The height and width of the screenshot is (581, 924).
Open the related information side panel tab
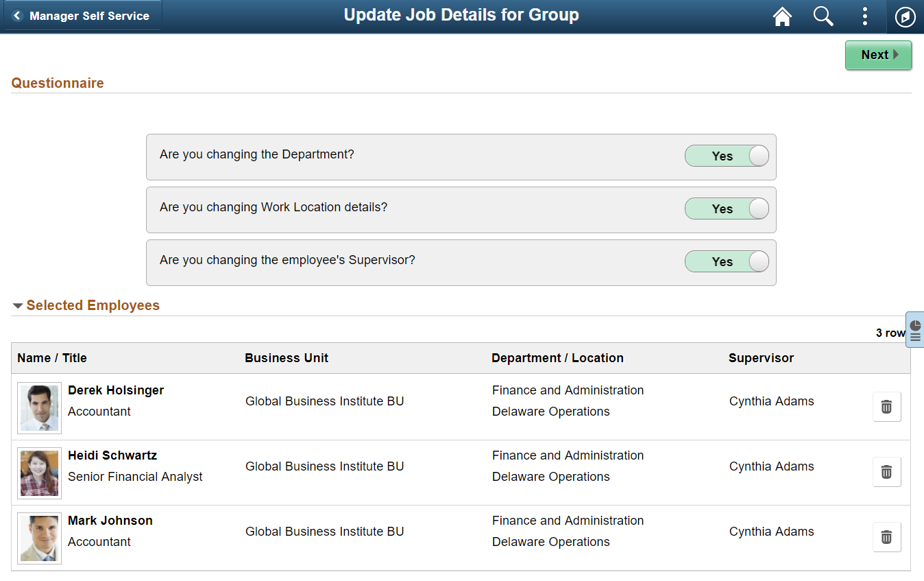tap(915, 330)
